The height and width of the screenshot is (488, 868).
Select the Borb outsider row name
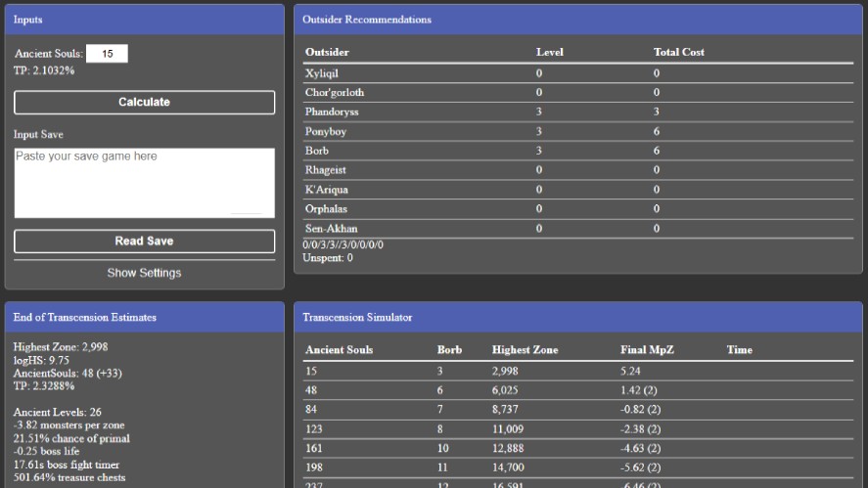pos(317,151)
